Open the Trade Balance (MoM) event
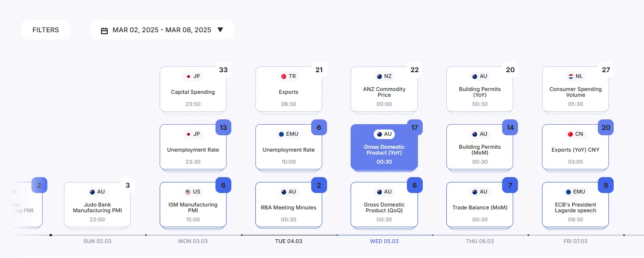The height and width of the screenshot is (258, 644). tap(480, 207)
